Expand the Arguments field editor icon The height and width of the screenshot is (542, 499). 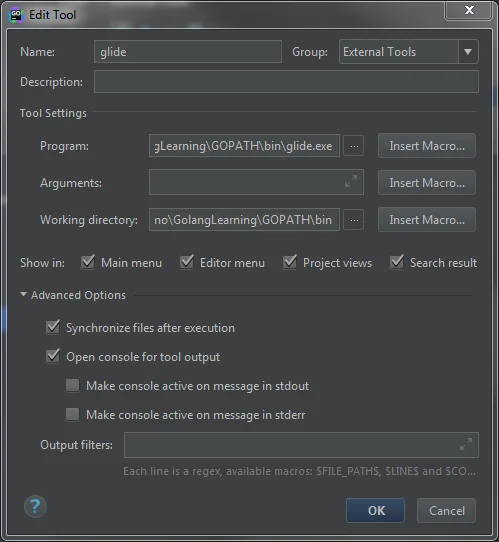351,181
